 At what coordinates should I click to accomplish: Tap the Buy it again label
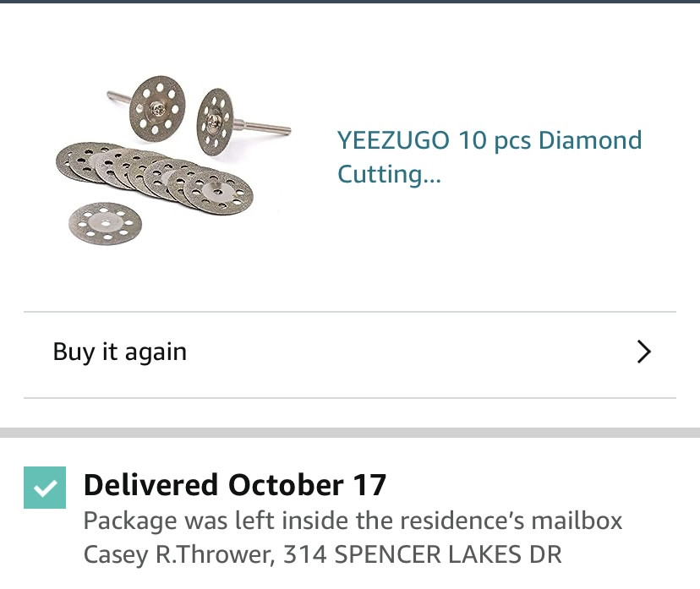click(119, 352)
